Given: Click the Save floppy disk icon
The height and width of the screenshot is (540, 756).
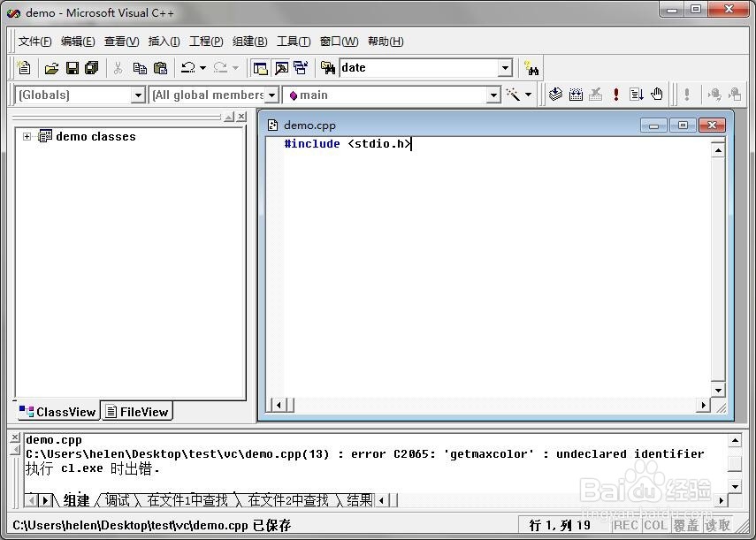Looking at the screenshot, I should tap(73, 68).
